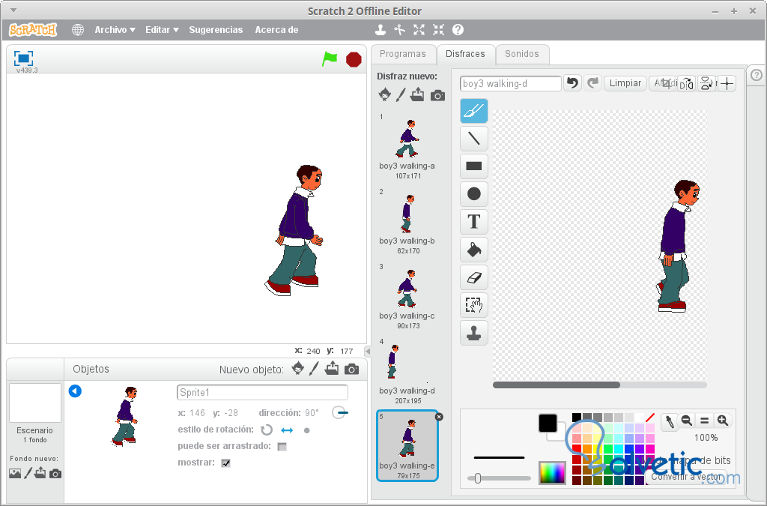Select the Text tool
The image size is (767, 506).
(x=474, y=222)
